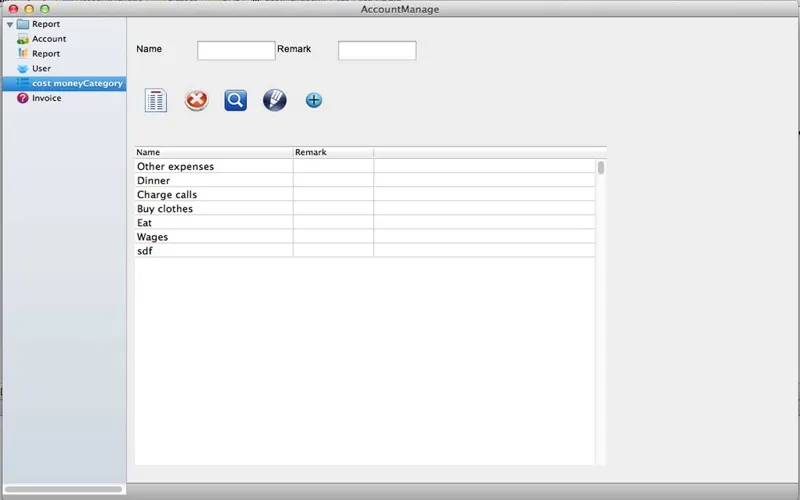800x500 pixels.
Task: Select cost moneyCategory in the sidebar
Action: click(64, 83)
